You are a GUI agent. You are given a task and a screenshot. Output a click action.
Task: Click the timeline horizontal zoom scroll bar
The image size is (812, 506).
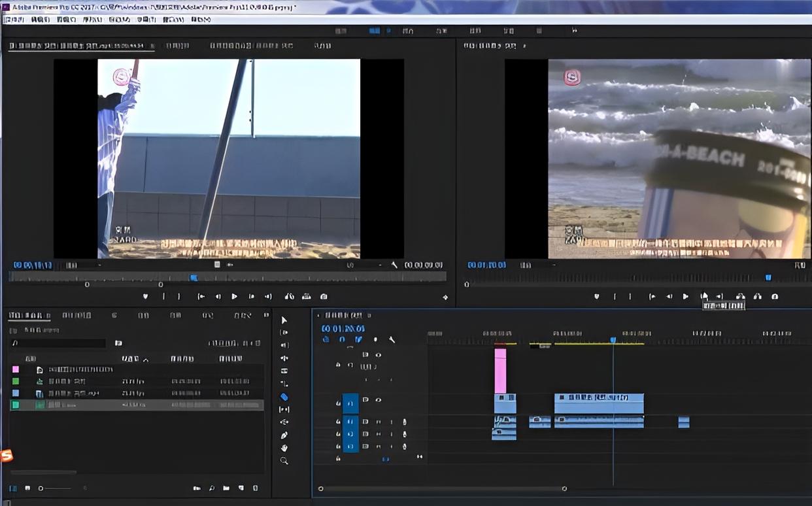click(443, 488)
